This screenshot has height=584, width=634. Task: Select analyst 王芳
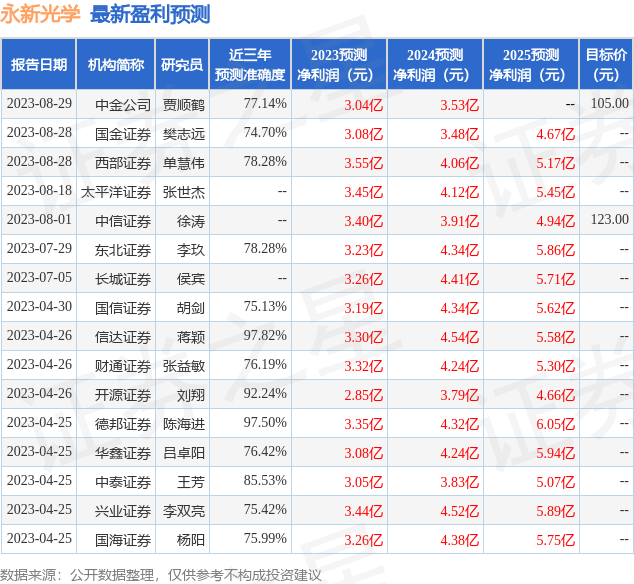click(x=191, y=482)
